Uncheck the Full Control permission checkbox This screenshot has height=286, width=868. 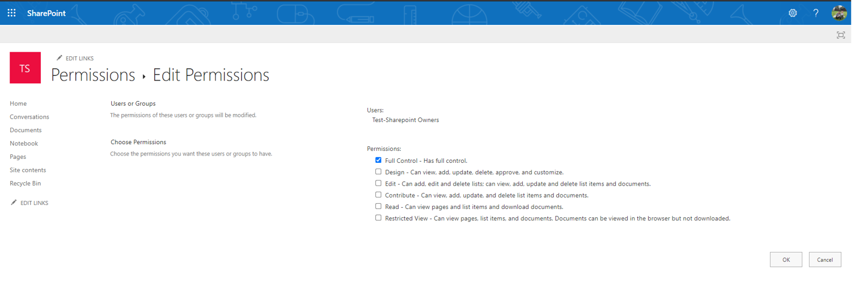tap(378, 161)
